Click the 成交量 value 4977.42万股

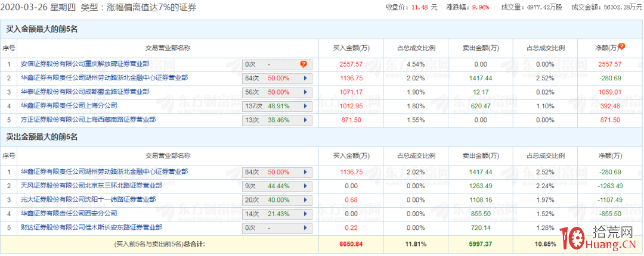pyautogui.click(x=544, y=7)
